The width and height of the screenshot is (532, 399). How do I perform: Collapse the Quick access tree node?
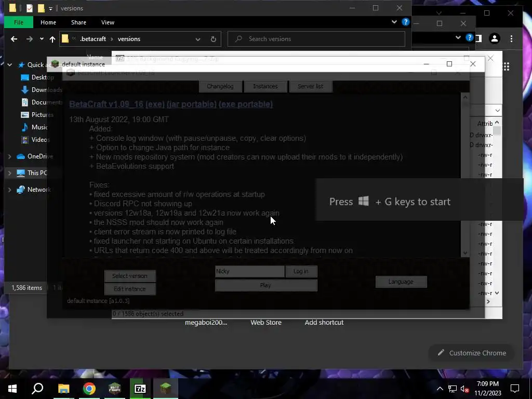[9, 65]
